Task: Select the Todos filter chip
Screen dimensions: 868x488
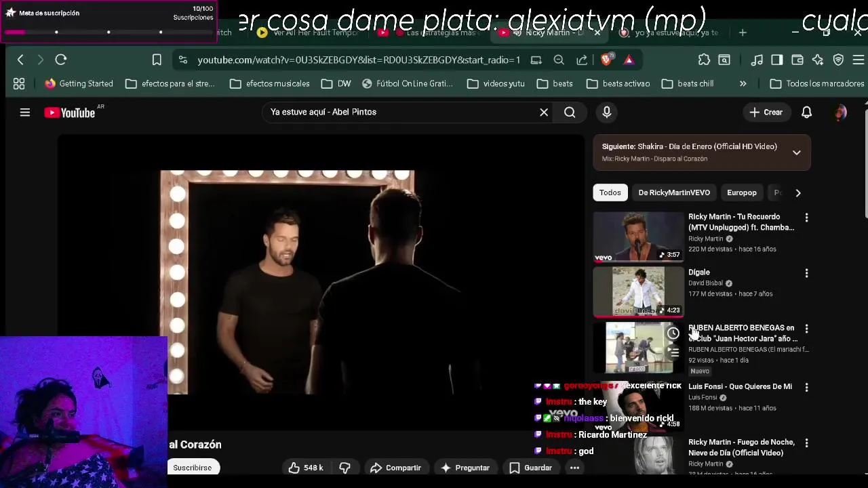Action: pyautogui.click(x=610, y=192)
